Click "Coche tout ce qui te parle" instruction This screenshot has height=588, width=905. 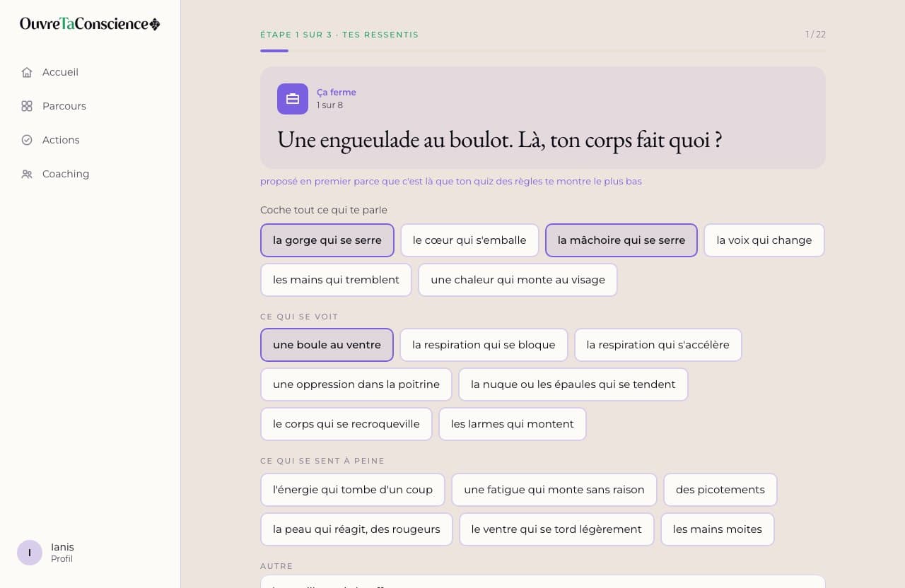tap(324, 210)
